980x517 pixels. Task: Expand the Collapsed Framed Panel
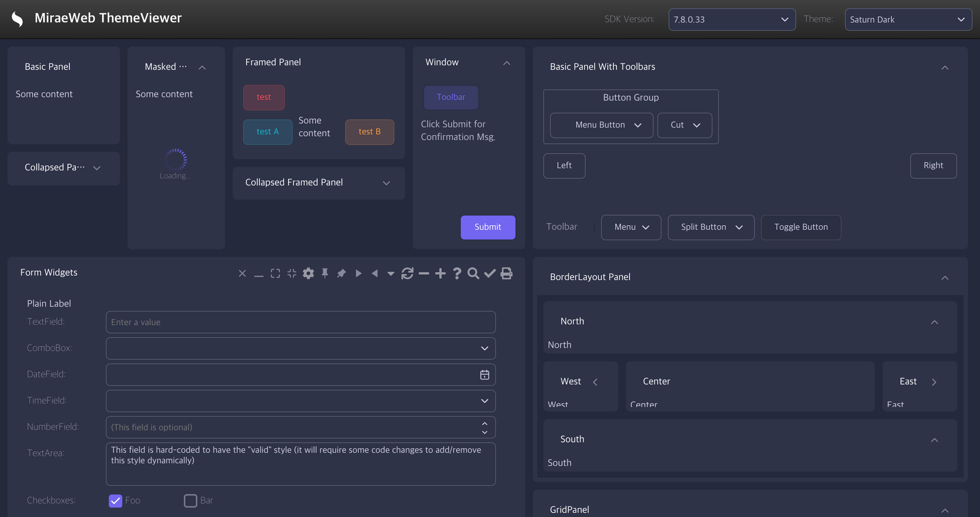click(386, 183)
